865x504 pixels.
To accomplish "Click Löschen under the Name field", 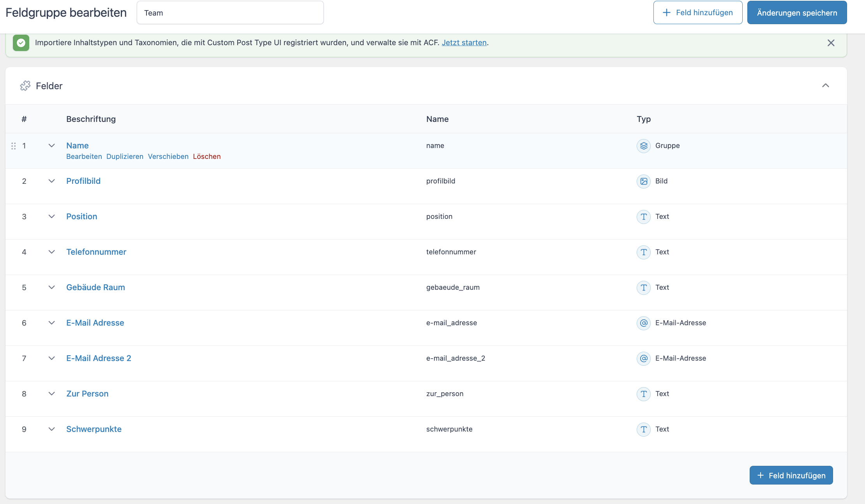I will tap(207, 157).
